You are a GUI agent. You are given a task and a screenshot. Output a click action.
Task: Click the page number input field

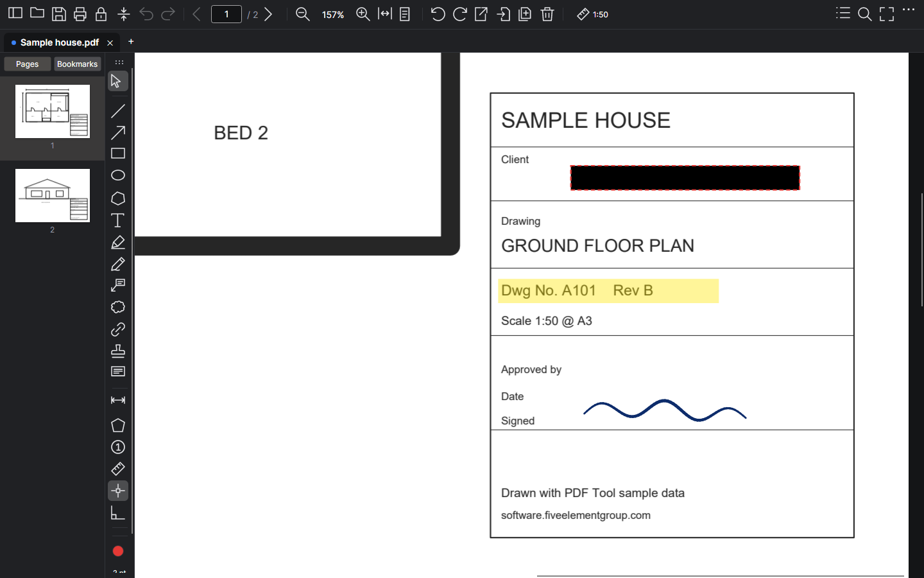[227, 14]
